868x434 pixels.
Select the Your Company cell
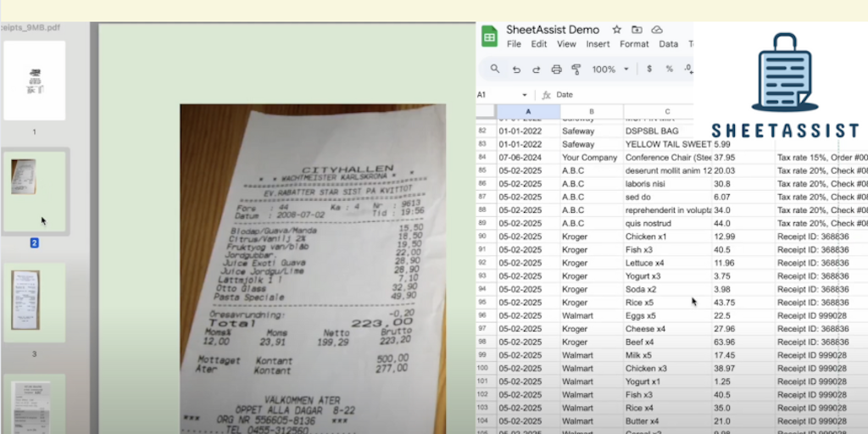pos(592,158)
